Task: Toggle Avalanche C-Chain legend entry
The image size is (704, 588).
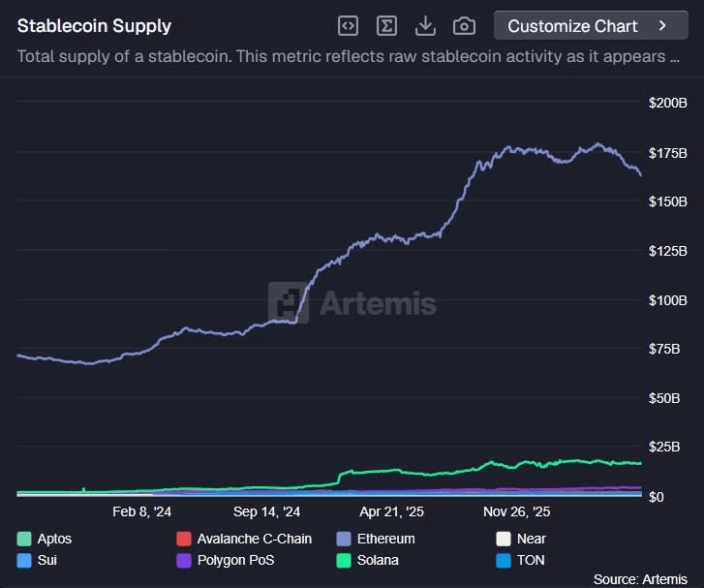Action: pyautogui.click(x=244, y=539)
